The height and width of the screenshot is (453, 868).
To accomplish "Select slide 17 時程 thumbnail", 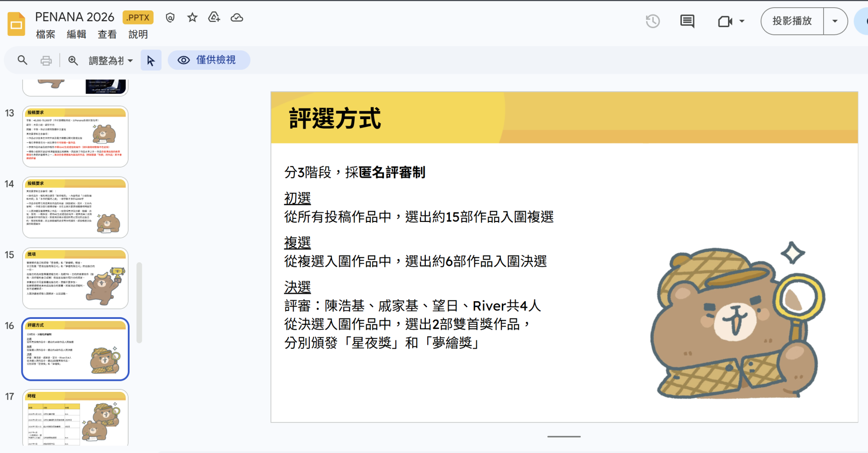I will coord(76,418).
